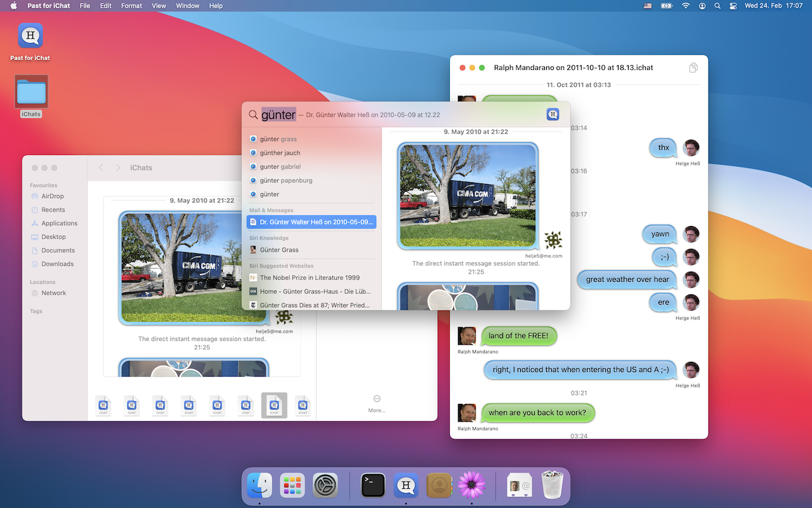Open the Trash in the Dock
The image size is (812, 508).
tap(552, 486)
